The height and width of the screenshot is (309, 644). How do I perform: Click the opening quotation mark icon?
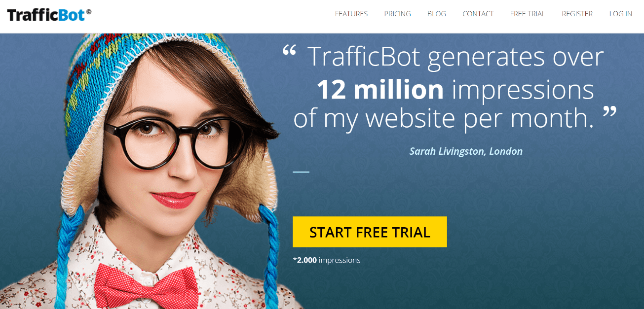pyautogui.click(x=289, y=50)
